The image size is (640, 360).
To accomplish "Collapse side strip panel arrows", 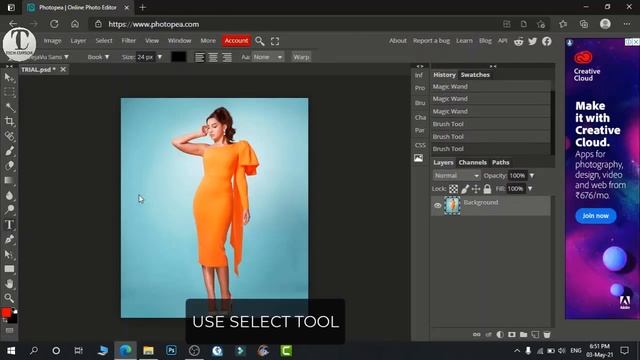I will (420, 66).
